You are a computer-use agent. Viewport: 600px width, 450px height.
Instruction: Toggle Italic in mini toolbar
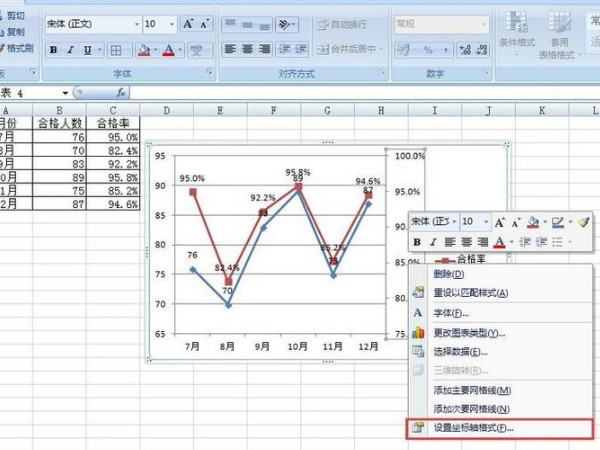[x=433, y=242]
